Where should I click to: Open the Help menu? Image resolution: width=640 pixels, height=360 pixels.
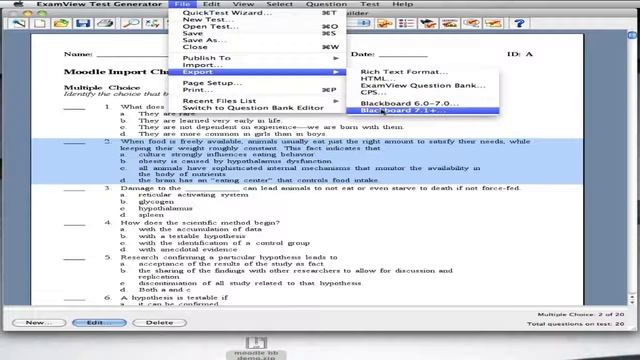coord(402,4)
